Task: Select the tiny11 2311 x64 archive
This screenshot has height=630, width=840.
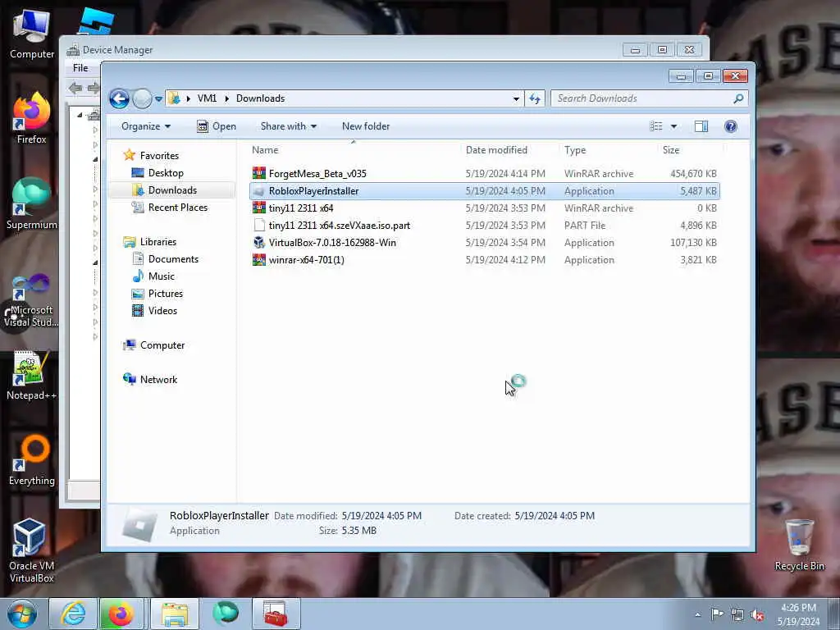Action: tap(484, 208)
